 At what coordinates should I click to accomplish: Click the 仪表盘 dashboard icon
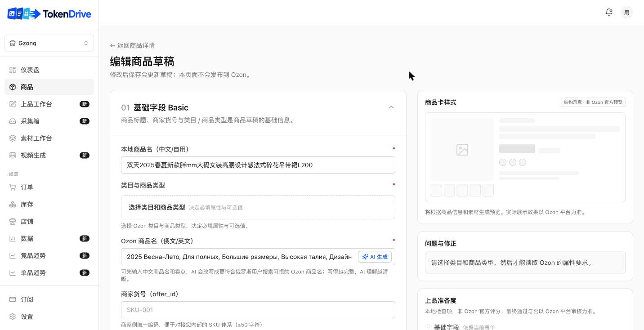click(x=13, y=70)
